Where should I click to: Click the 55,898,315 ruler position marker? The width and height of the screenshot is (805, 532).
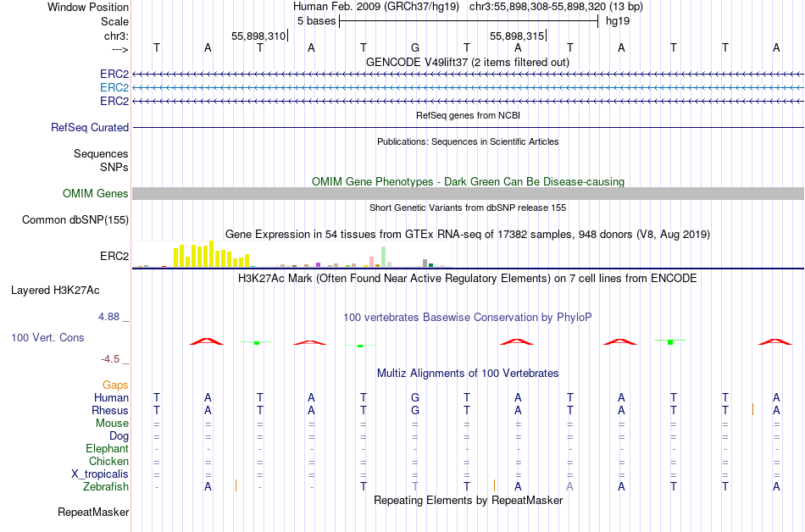(518, 36)
